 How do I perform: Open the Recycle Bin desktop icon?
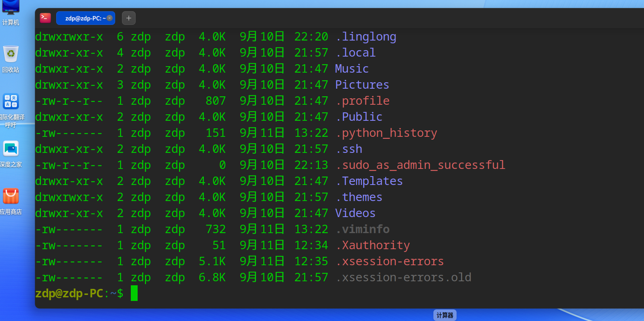click(x=11, y=59)
